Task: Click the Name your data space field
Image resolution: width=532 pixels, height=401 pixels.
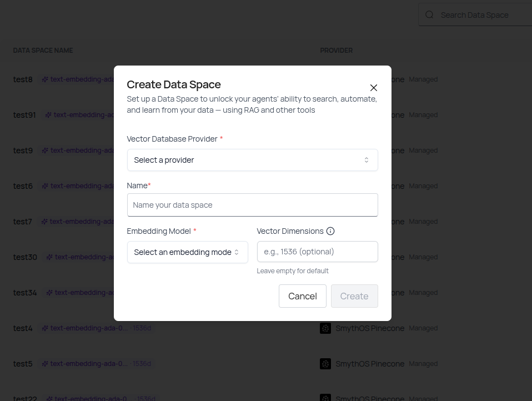Action: 253,205
